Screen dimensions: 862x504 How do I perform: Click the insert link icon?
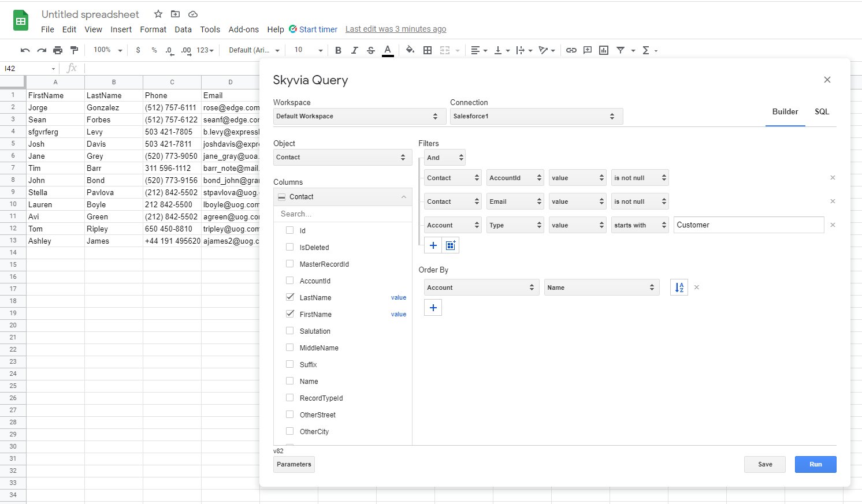[571, 50]
